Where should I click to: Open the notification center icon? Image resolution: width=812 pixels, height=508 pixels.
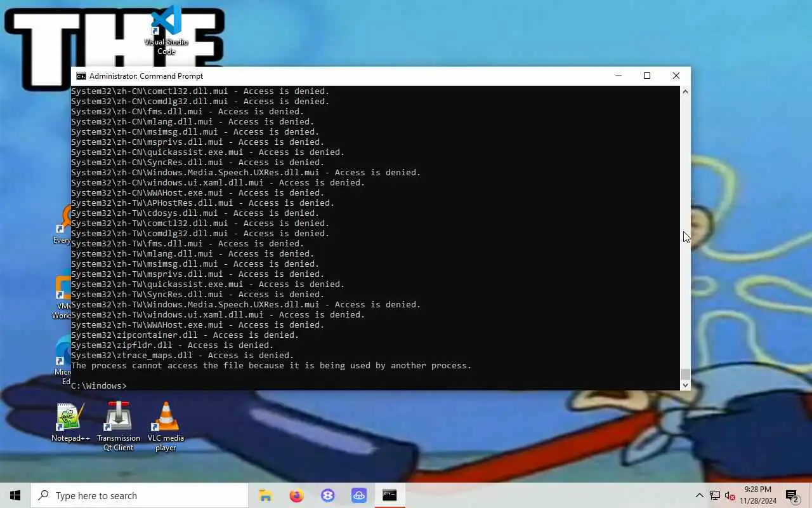[791, 495]
